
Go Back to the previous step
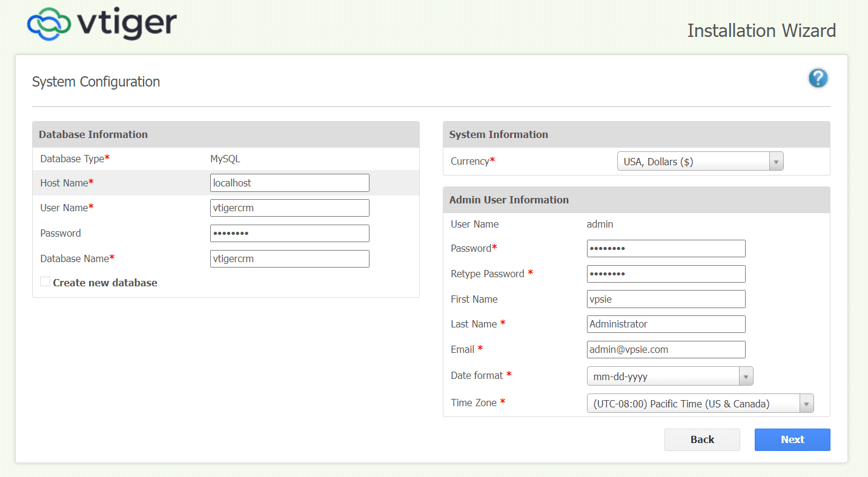coord(702,439)
